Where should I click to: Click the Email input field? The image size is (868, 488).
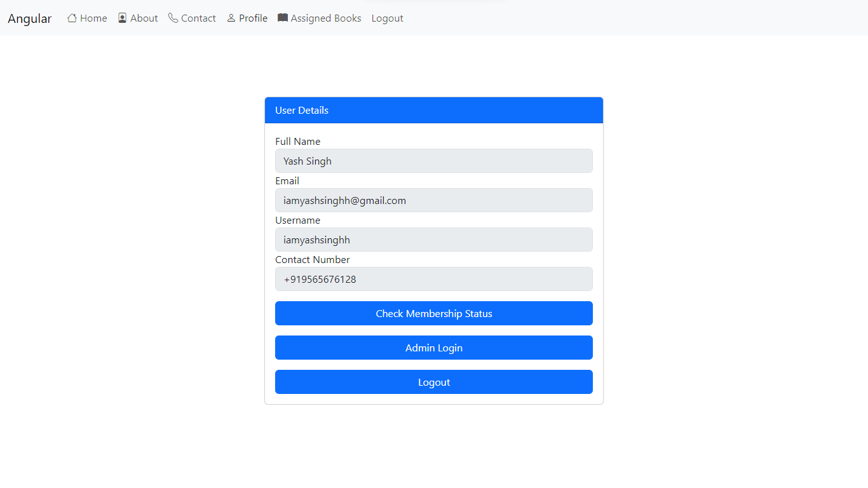click(433, 200)
